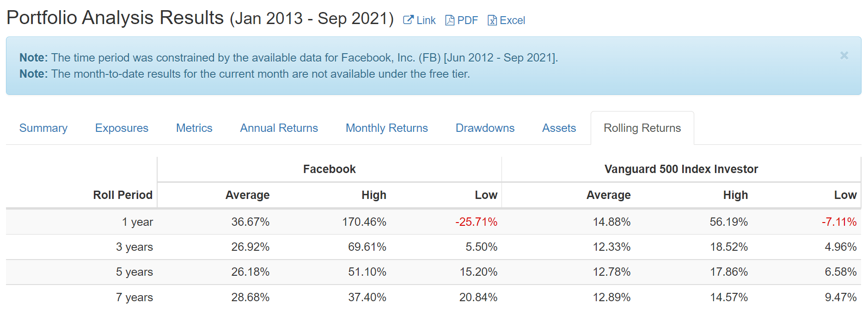Click the Facebook column group header
Screen dimensions: 868x316
[x=330, y=169]
